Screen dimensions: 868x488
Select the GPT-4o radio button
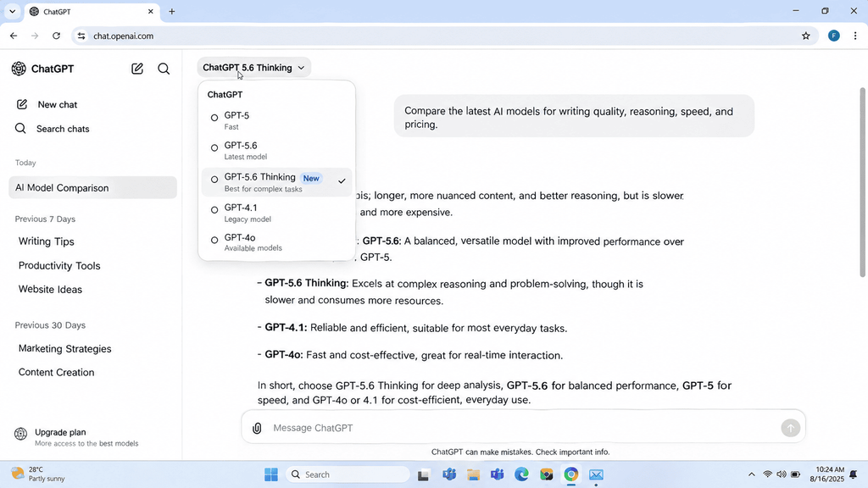coord(214,240)
